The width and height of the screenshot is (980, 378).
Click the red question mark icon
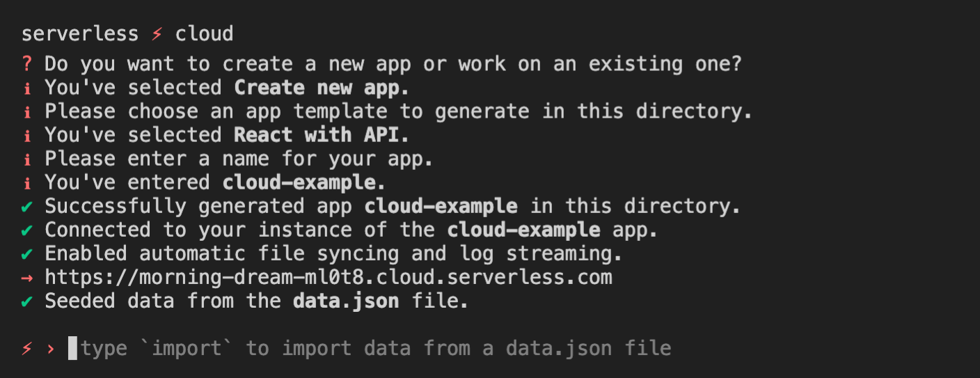click(27, 64)
